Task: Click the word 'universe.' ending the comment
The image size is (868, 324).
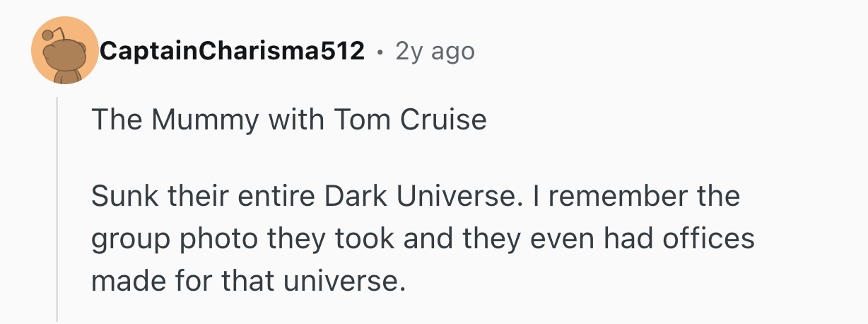Action: click(x=344, y=282)
